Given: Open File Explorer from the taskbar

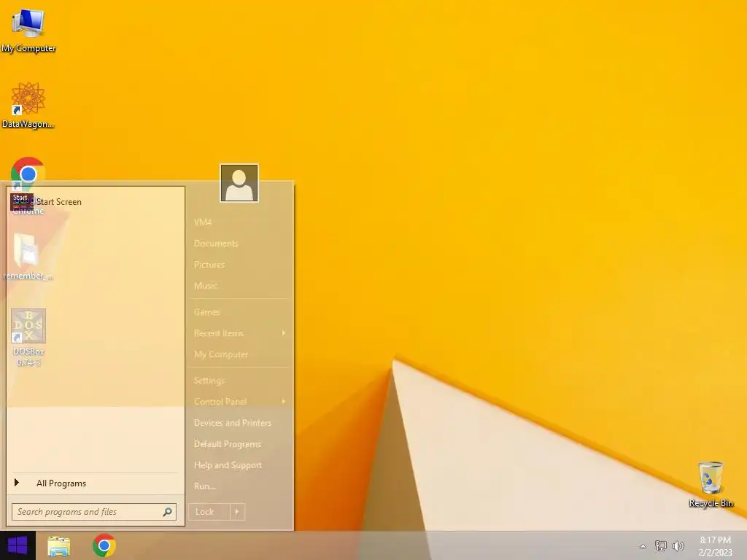Looking at the screenshot, I should point(59,545).
